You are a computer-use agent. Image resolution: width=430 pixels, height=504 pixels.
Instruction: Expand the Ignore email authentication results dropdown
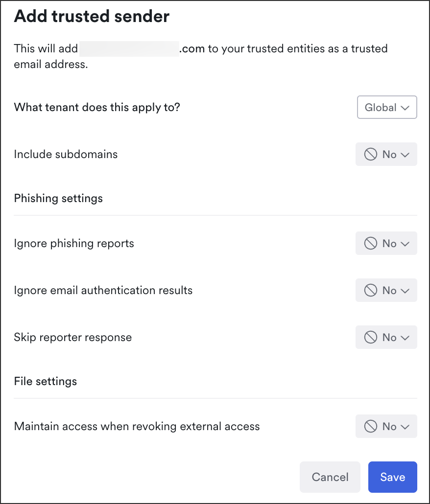(386, 290)
